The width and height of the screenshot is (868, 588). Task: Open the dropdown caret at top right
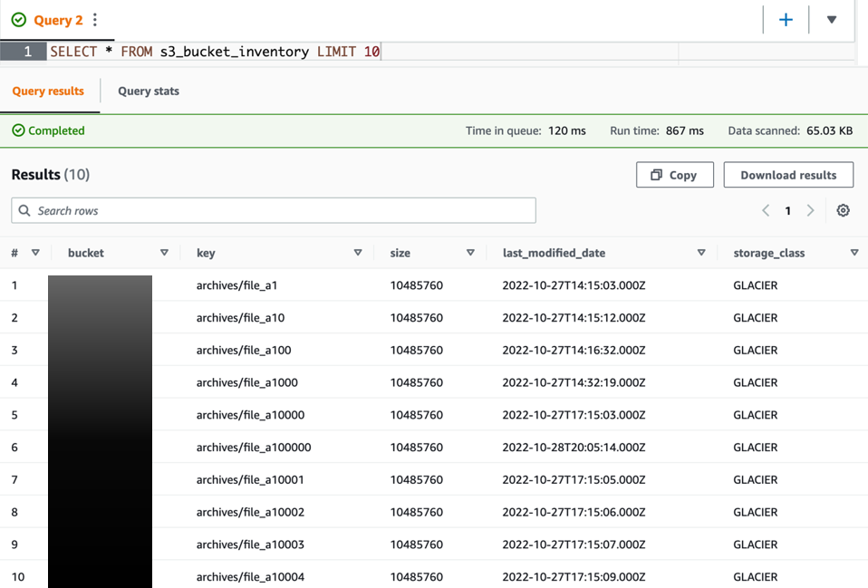[831, 19]
